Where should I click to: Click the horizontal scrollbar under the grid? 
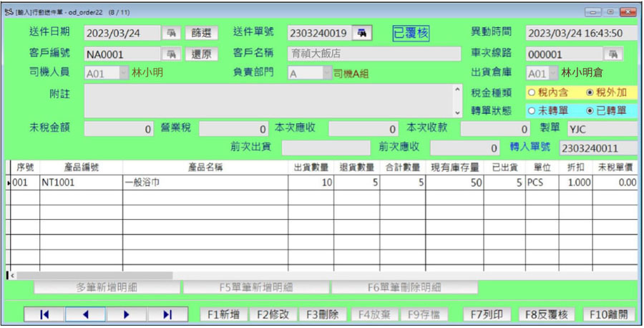tap(324, 276)
